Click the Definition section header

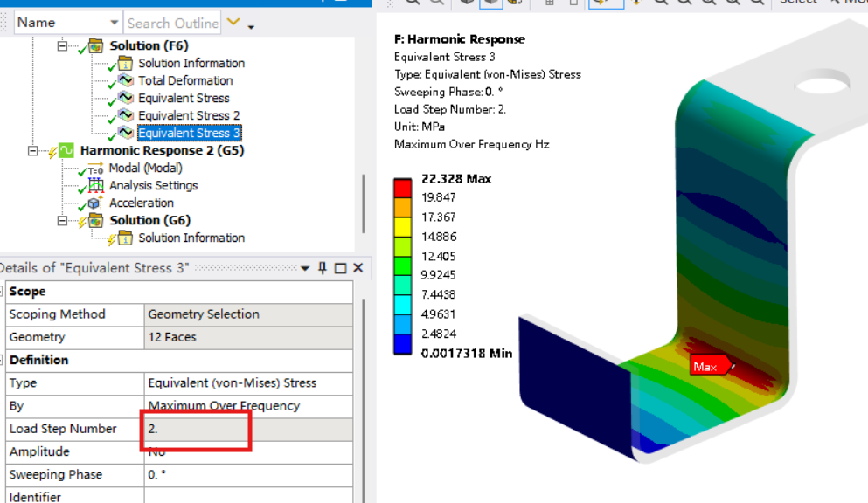coord(38,360)
